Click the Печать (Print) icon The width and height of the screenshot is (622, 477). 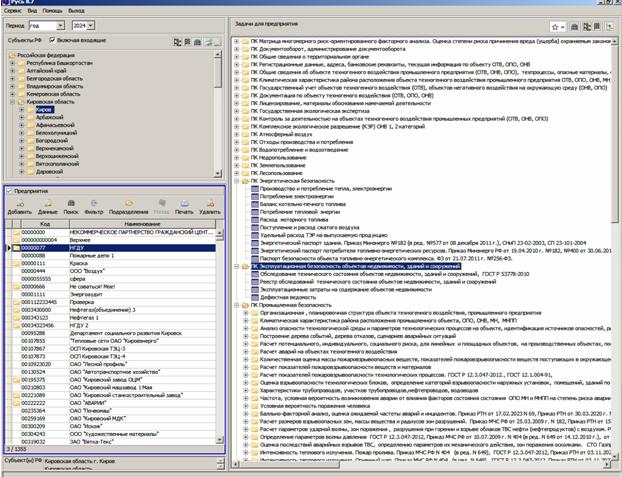point(185,203)
